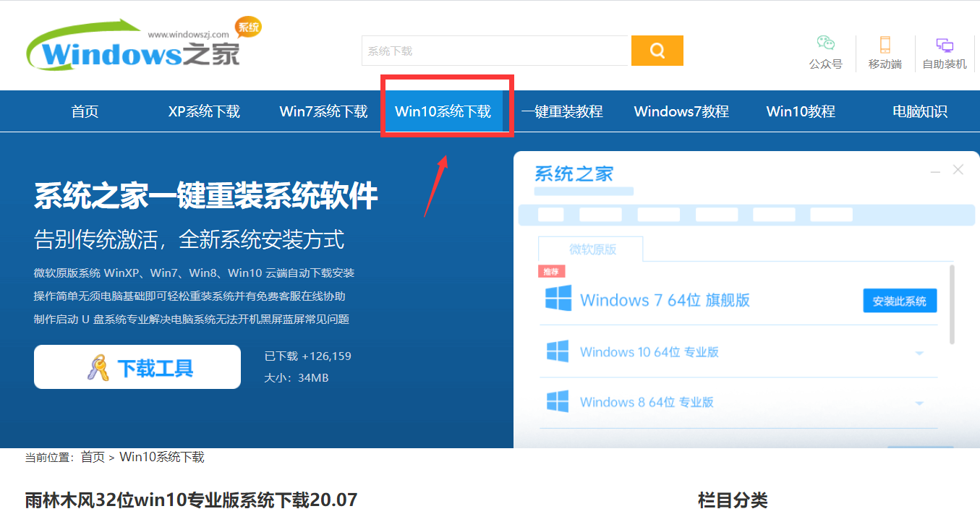Click the orange search magnifier button
This screenshot has width=980, height=514.
657,51
